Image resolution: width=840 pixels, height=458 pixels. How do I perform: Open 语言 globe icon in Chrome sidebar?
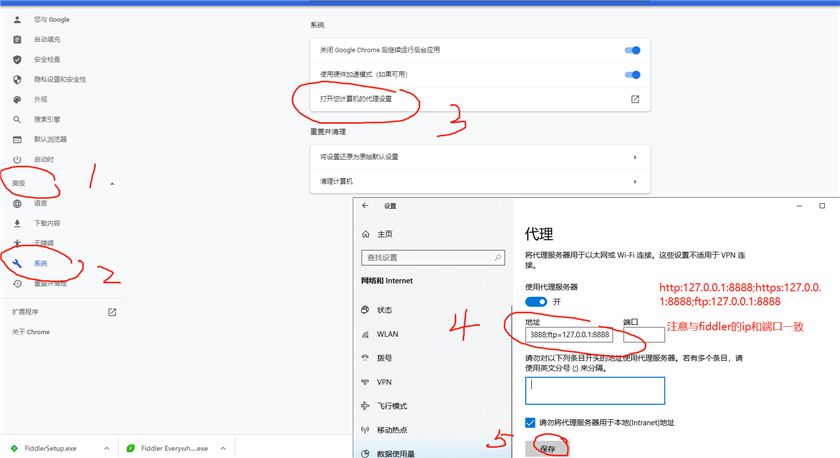point(17,204)
